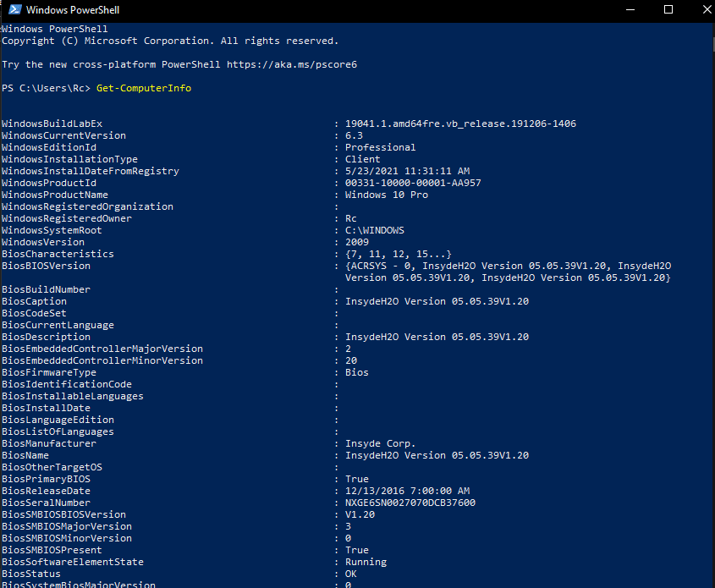Click the BiosListOfLanguages property name
This screenshot has height=588, width=715.
click(58, 431)
